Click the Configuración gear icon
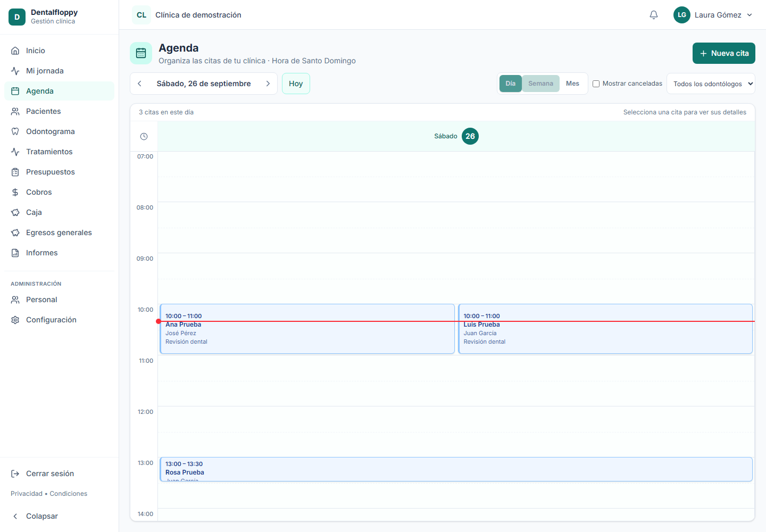 [x=15, y=320]
